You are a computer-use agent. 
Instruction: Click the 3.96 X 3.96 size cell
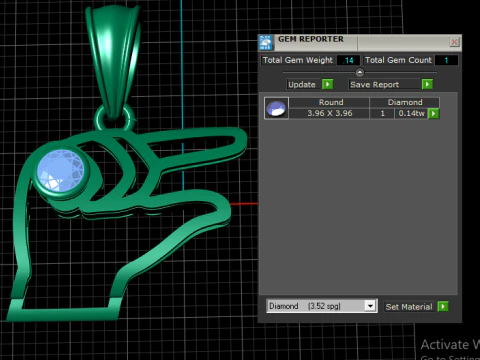(x=329, y=113)
